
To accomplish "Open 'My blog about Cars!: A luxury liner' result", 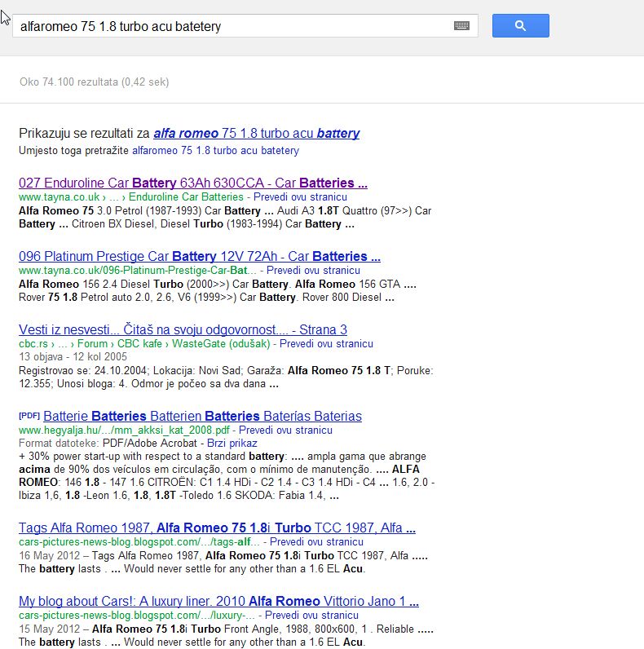I will 218,601.
